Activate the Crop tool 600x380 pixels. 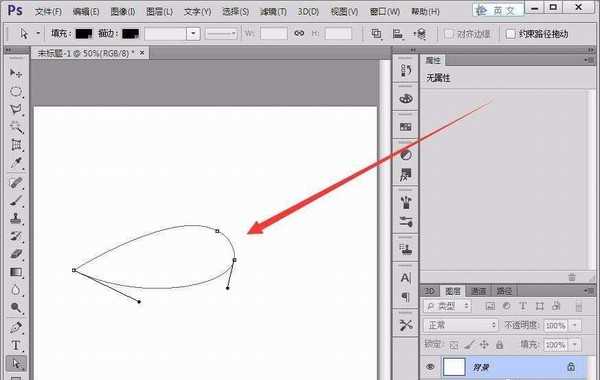pyautogui.click(x=16, y=145)
